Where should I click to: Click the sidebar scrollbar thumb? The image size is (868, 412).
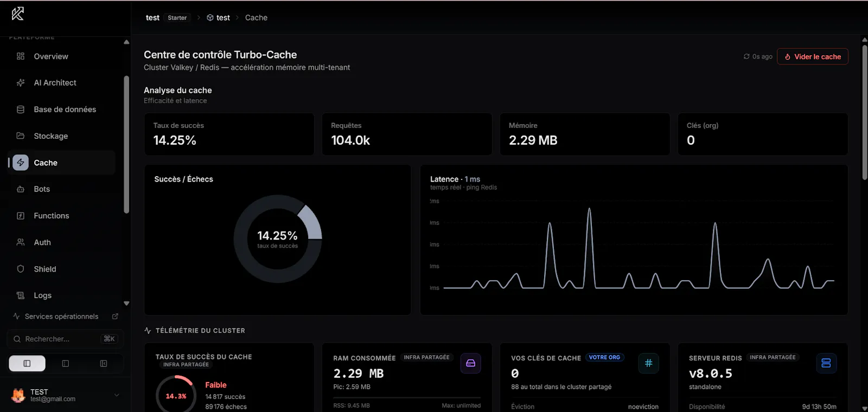126,144
